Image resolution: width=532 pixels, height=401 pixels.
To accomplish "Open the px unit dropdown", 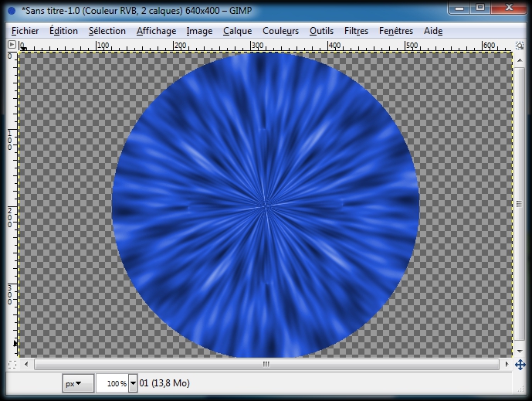I will (x=77, y=383).
